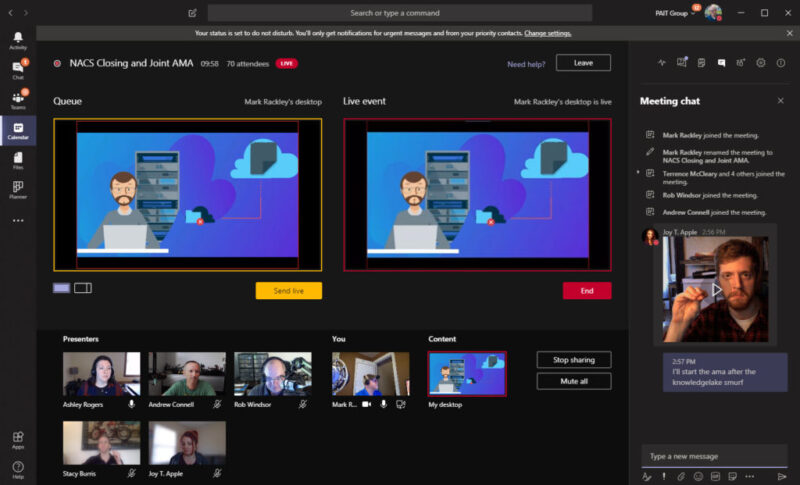Open the health and performance icon

[x=661, y=62]
